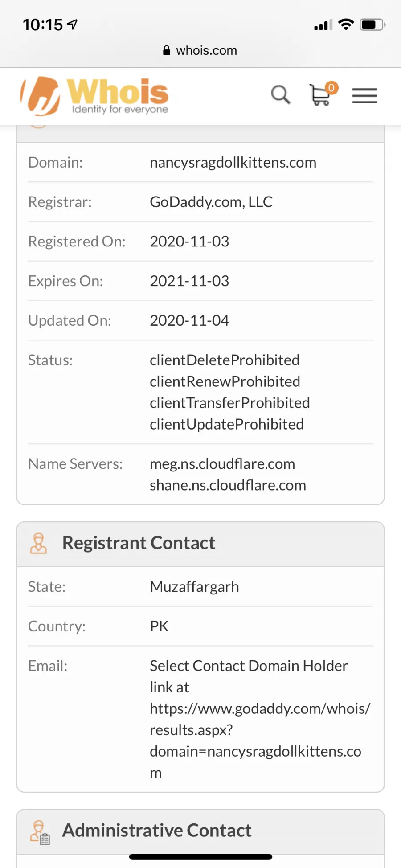Tap the GoDaddy.com, LLC registrar value
Screen dimensions: 401x868
[x=211, y=202]
